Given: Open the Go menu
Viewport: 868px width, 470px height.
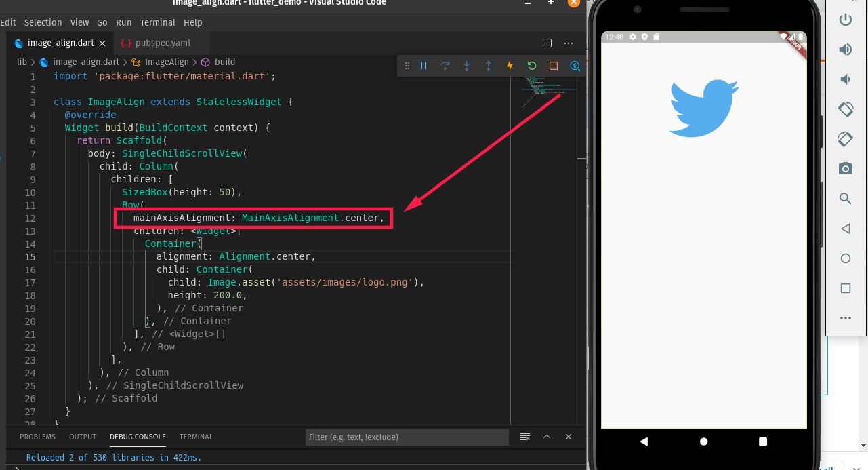Looking at the screenshot, I should tap(102, 22).
